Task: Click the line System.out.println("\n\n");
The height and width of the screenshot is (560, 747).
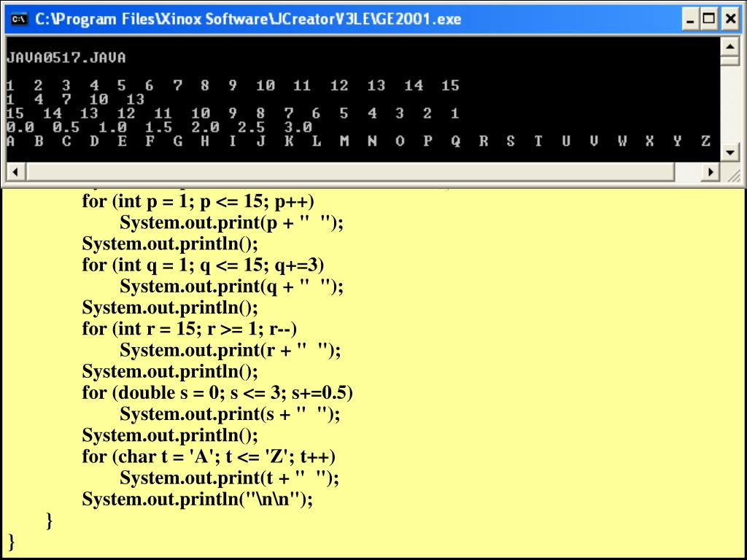Action: [x=197, y=499]
